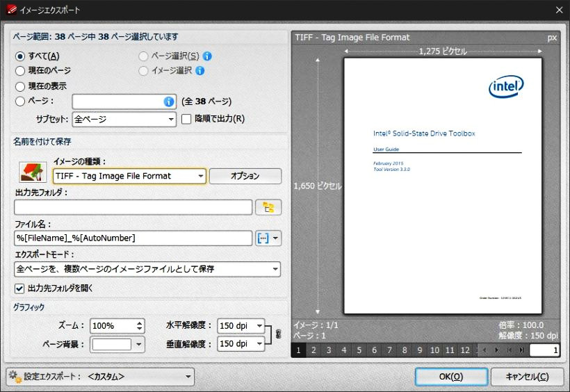Switch to page 5 in preview strip
The width and height of the screenshot is (570, 392).
359,350
